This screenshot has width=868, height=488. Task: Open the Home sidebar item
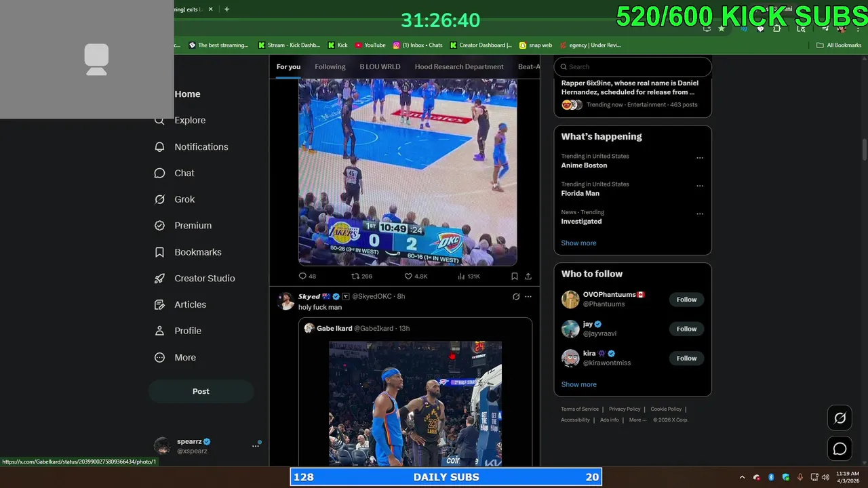(x=187, y=94)
